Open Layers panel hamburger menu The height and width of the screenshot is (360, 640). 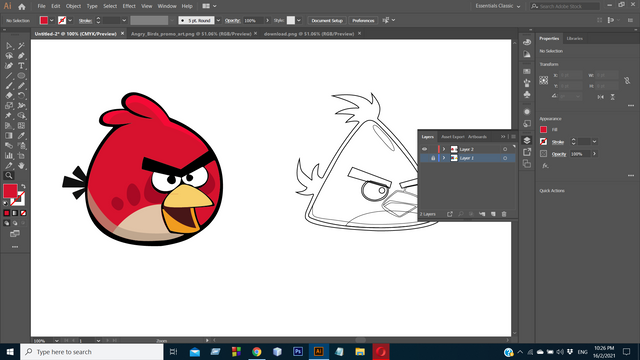click(x=513, y=137)
